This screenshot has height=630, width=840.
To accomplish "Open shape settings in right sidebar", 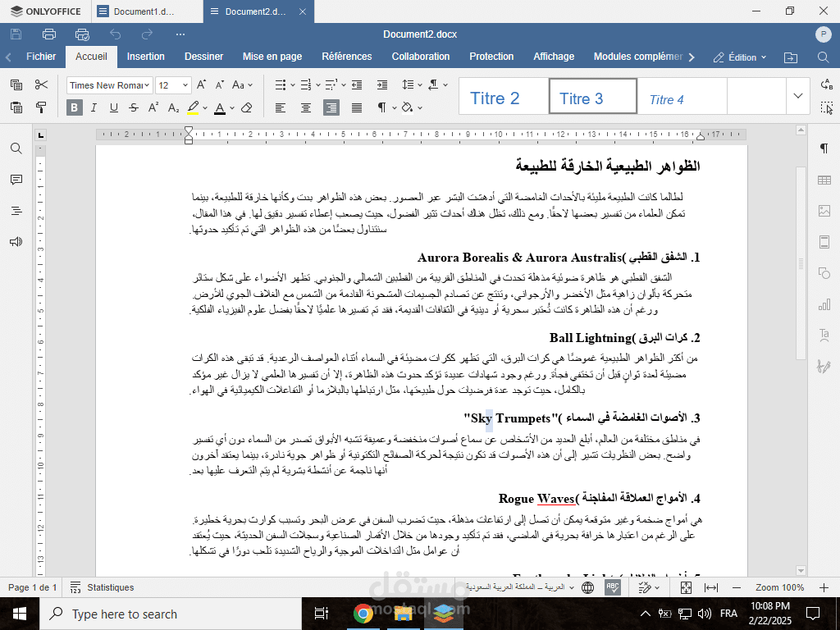I will click(824, 272).
